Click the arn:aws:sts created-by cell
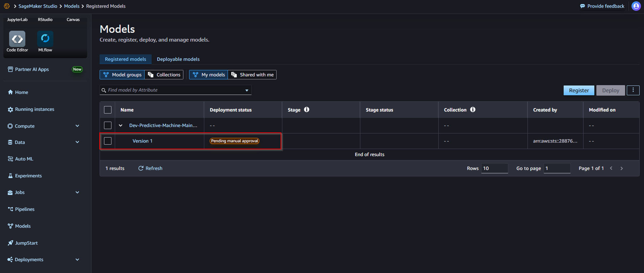This screenshot has height=273, width=644. 555,141
